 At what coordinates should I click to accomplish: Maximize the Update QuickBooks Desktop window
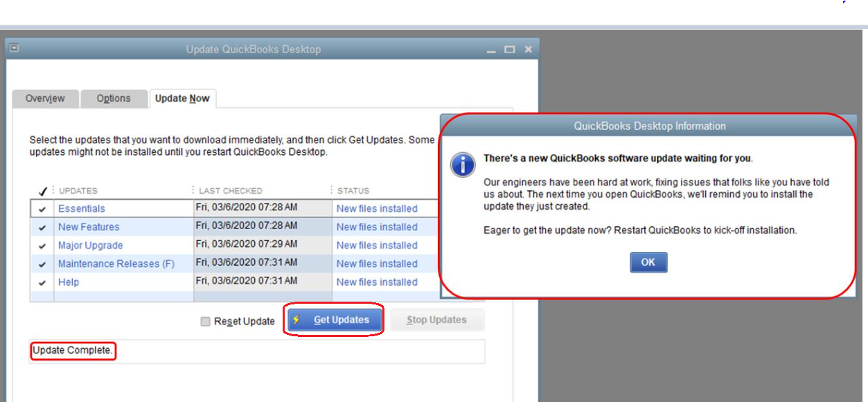[x=510, y=50]
